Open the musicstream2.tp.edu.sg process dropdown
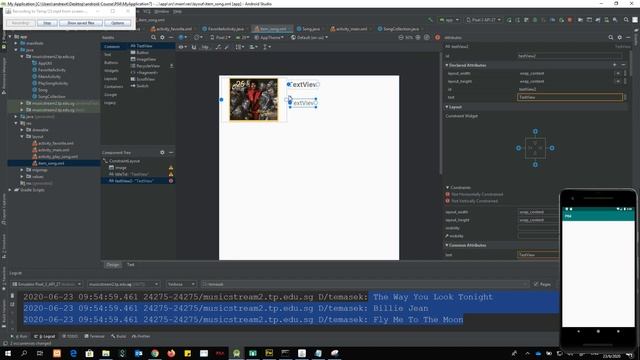 pos(123,284)
